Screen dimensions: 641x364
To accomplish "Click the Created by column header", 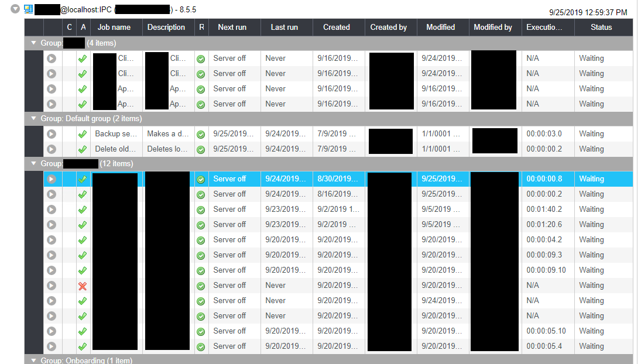I will [x=388, y=27].
